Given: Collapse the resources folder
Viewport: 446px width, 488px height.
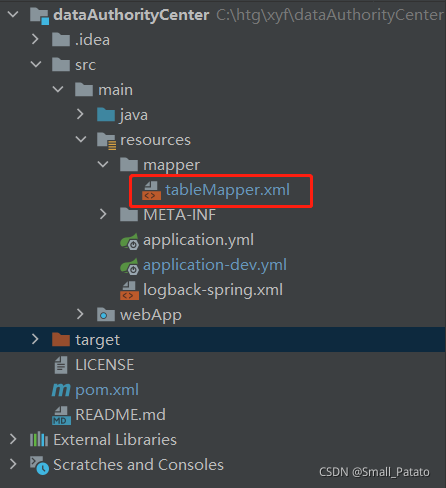Looking at the screenshot, I should [81, 139].
